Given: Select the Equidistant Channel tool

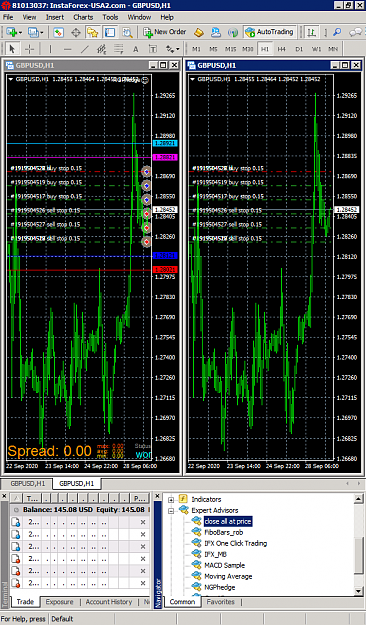Looking at the screenshot, I should (x=102, y=49).
